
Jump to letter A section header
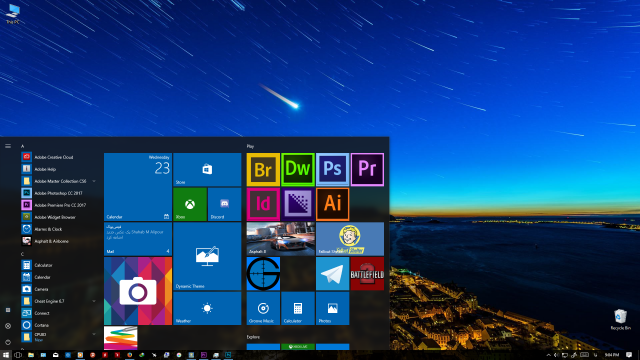(x=22, y=146)
